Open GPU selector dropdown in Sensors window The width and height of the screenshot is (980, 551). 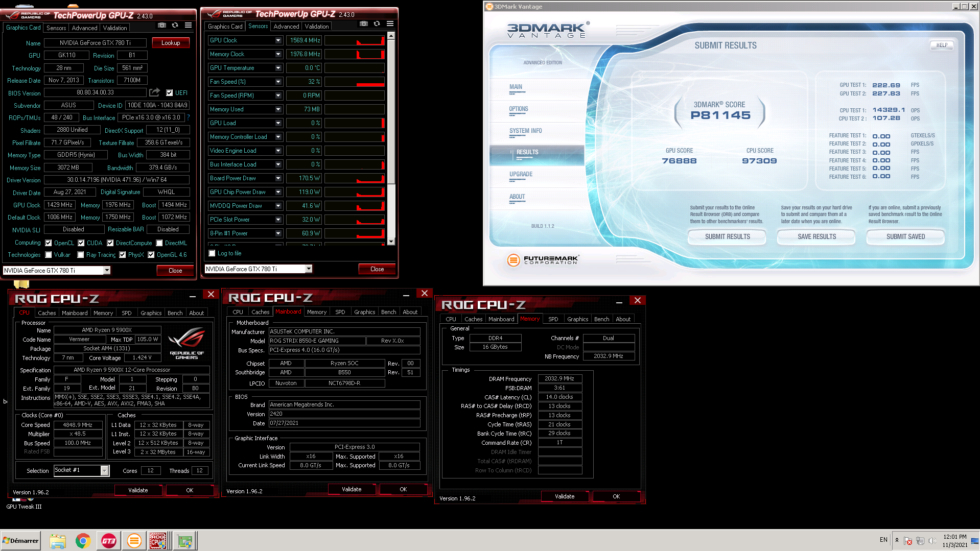(309, 269)
